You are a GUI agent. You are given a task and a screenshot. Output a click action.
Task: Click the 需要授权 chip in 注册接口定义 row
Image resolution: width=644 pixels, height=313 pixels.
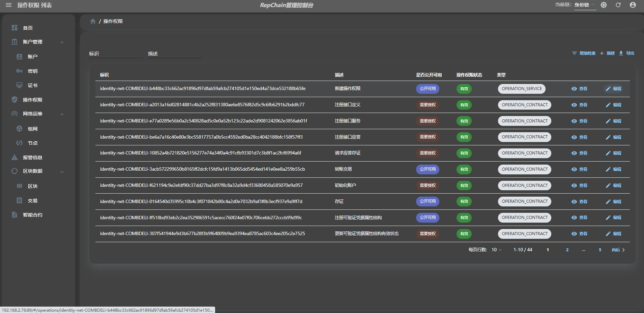(x=428, y=105)
